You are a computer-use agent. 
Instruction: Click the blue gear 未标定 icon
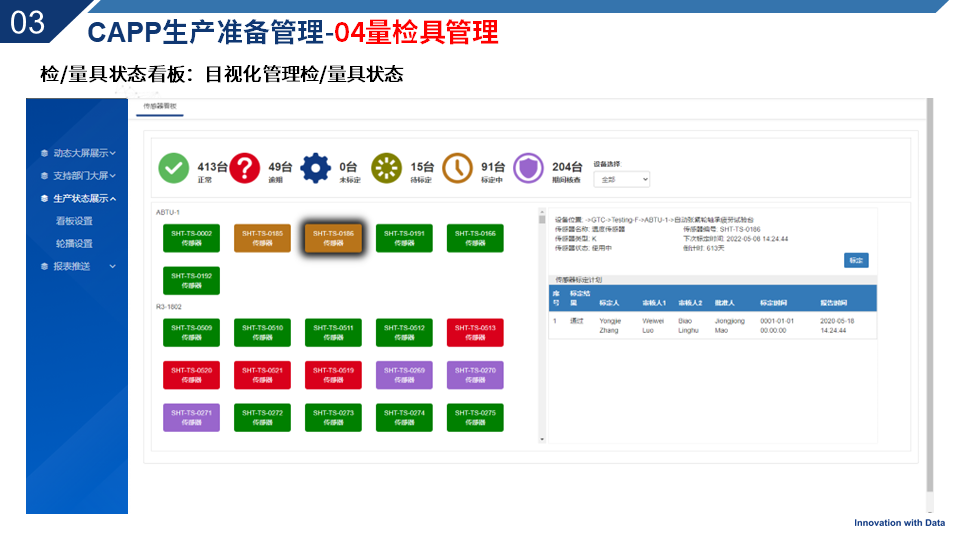316,169
